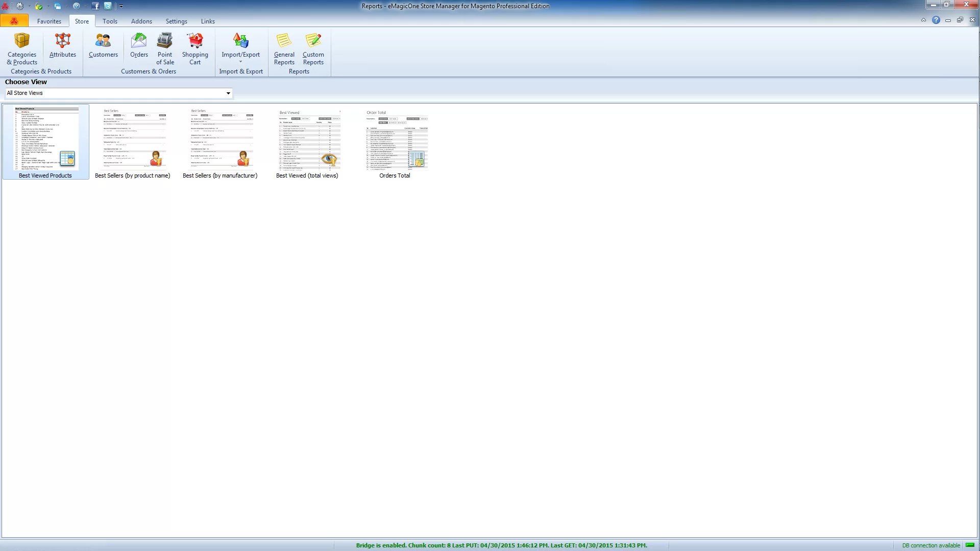Switch to the Favorites tab
The width and height of the screenshot is (980, 551).
click(49, 21)
